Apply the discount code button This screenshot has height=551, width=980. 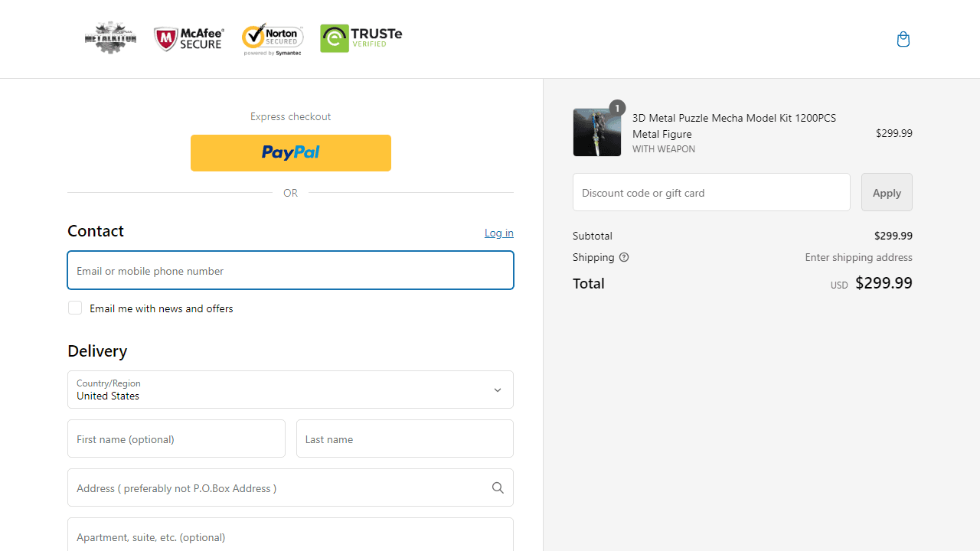pyautogui.click(x=887, y=192)
